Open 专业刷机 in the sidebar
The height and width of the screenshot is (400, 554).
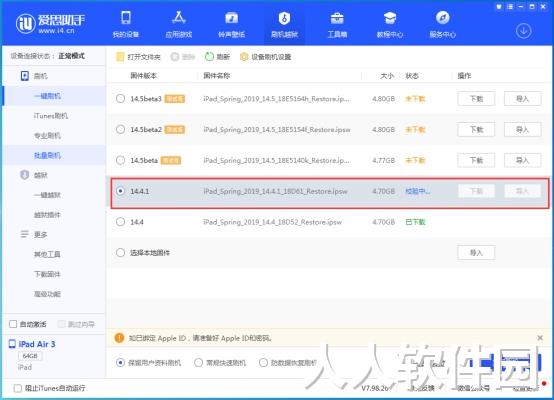tap(47, 135)
